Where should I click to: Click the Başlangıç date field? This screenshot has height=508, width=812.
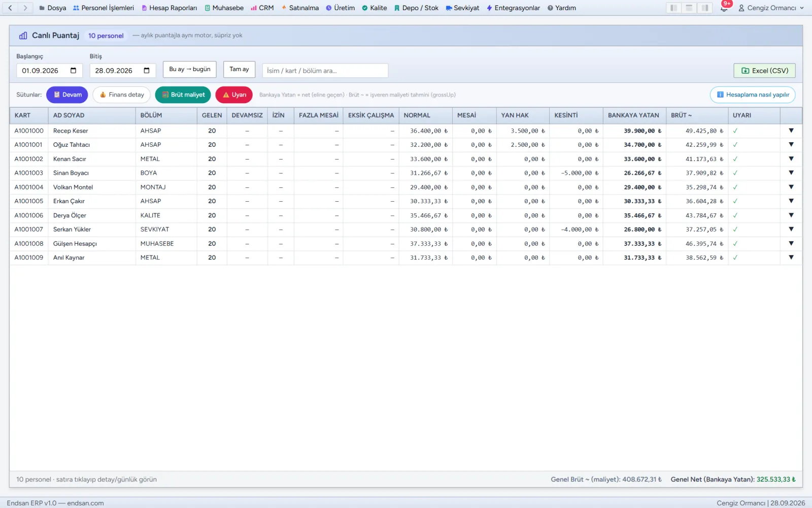point(50,71)
